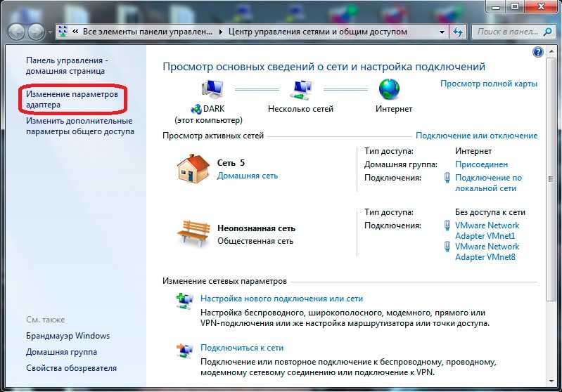This screenshot has width=562, height=392.
Task: Click the 'Неопознанная сеть' network name text
Action: 256,228
